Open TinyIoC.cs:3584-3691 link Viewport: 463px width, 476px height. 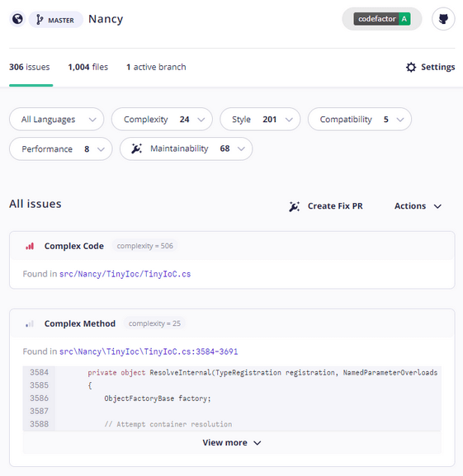coord(149,351)
